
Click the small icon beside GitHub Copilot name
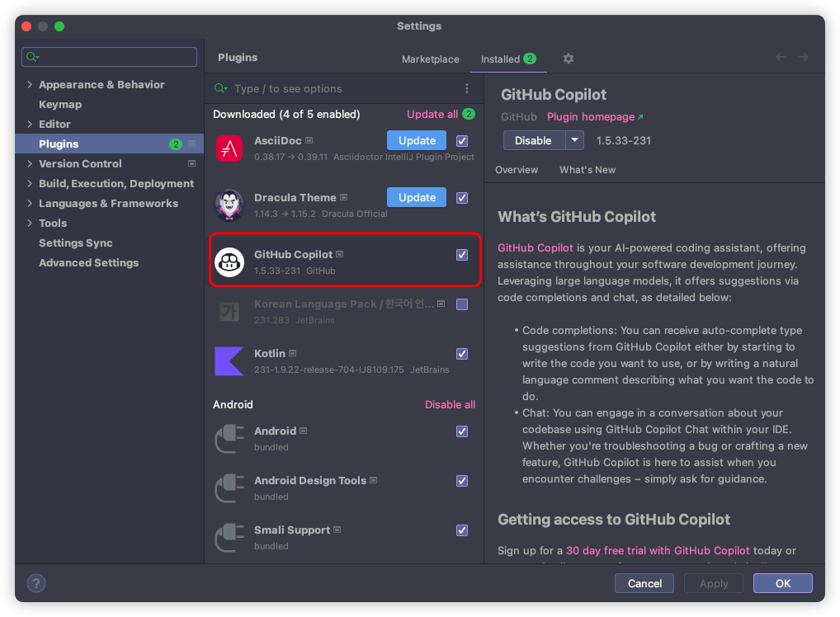click(340, 254)
